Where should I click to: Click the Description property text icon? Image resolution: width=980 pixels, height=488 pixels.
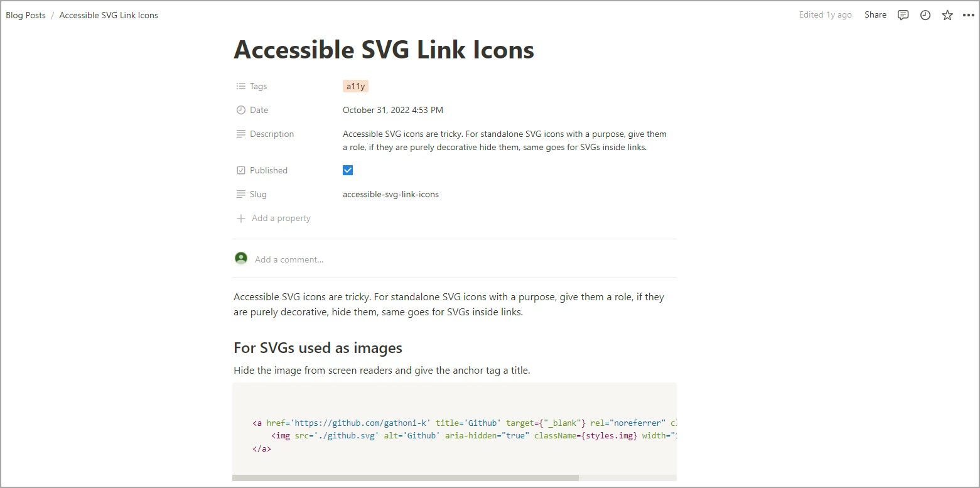[x=241, y=134]
